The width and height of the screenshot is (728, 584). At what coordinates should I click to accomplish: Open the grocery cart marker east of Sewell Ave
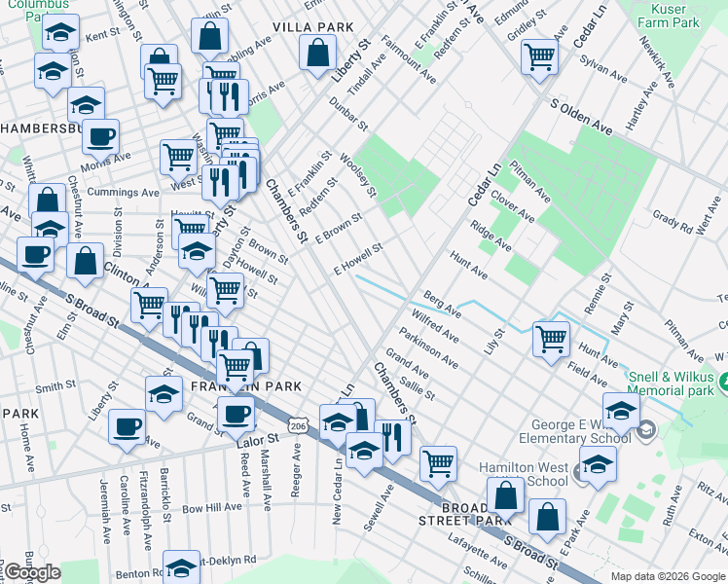439,463
